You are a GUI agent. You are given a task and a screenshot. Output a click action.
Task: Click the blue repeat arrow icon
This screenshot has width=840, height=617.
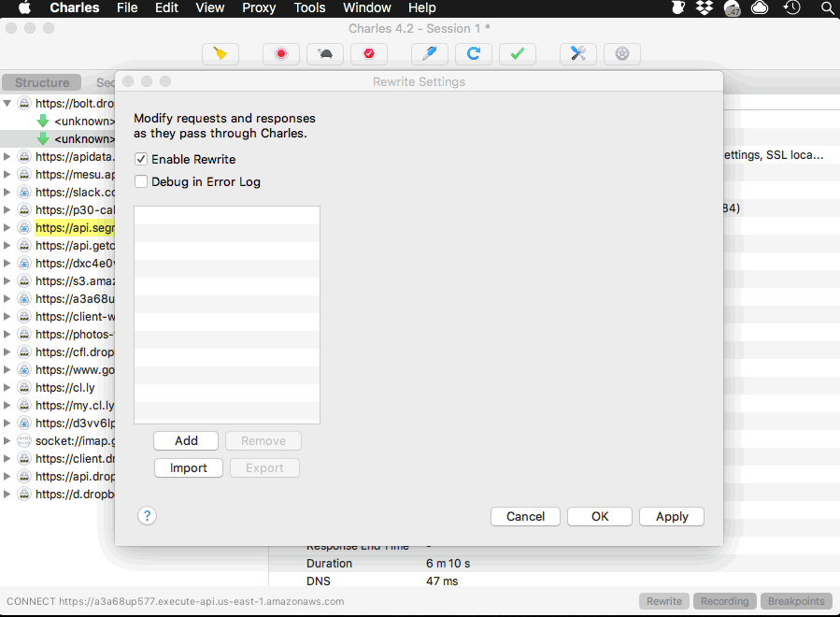tap(473, 54)
